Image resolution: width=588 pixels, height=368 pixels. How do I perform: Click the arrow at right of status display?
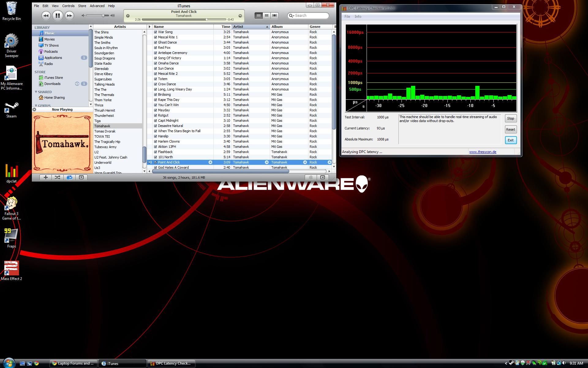pyautogui.click(x=240, y=16)
